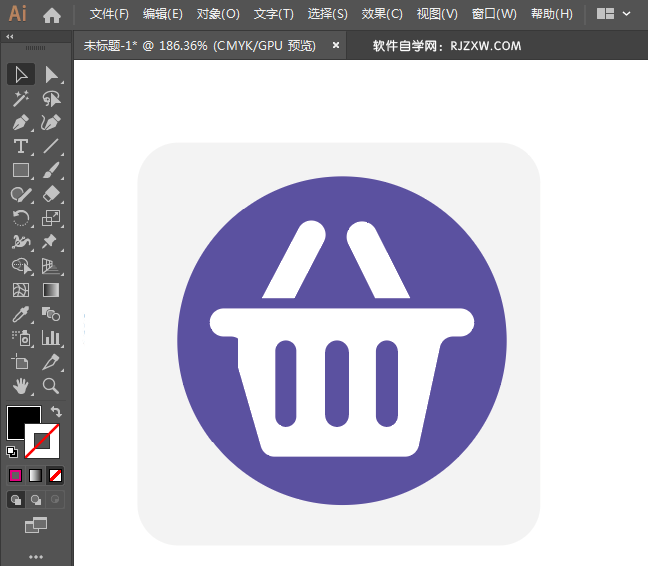Enable Draw Behind mode
Viewport: 648px width, 566px height.
tap(36, 499)
